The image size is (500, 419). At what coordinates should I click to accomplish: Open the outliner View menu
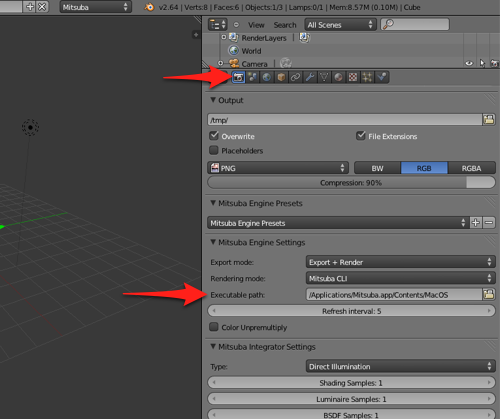(x=256, y=25)
